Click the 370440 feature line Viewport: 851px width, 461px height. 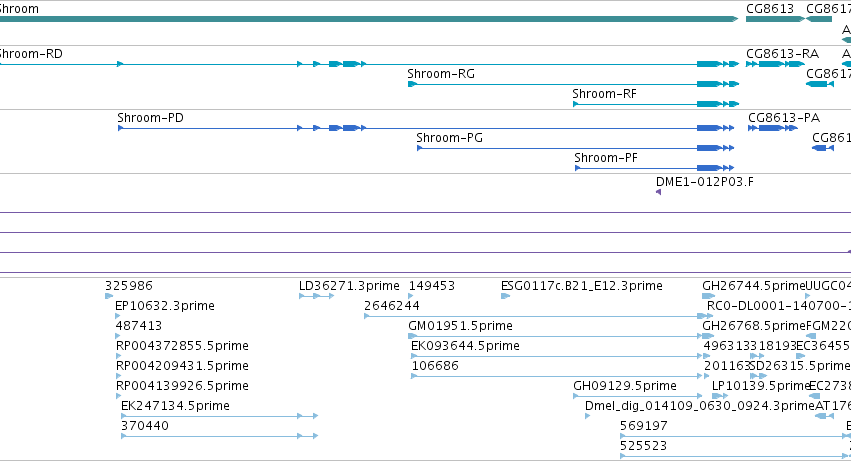click(219, 436)
